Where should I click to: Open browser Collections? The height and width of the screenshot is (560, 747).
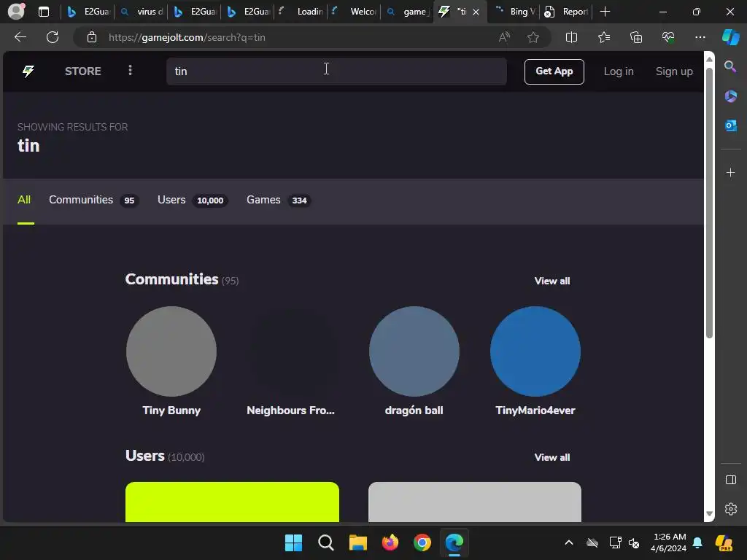pyautogui.click(x=636, y=37)
